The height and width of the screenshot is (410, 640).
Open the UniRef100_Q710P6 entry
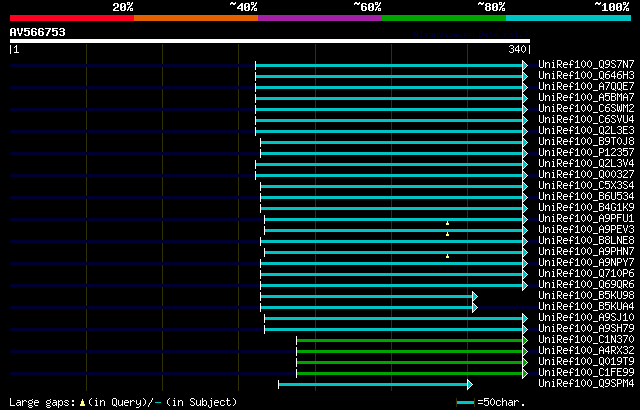[586, 274]
